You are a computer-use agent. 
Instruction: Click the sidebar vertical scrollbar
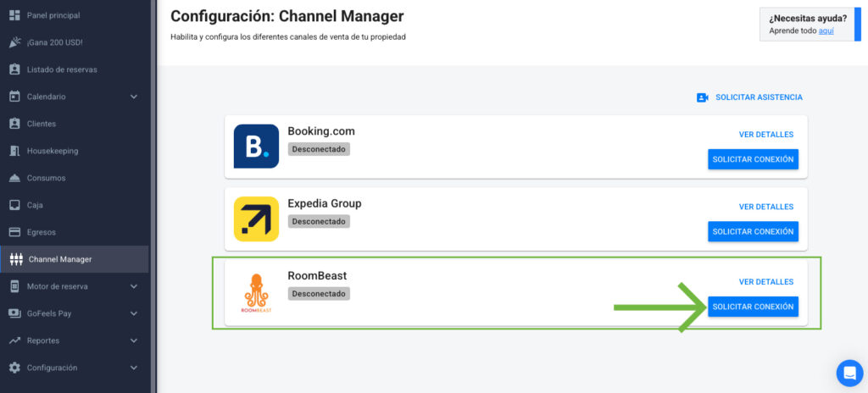[153, 196]
